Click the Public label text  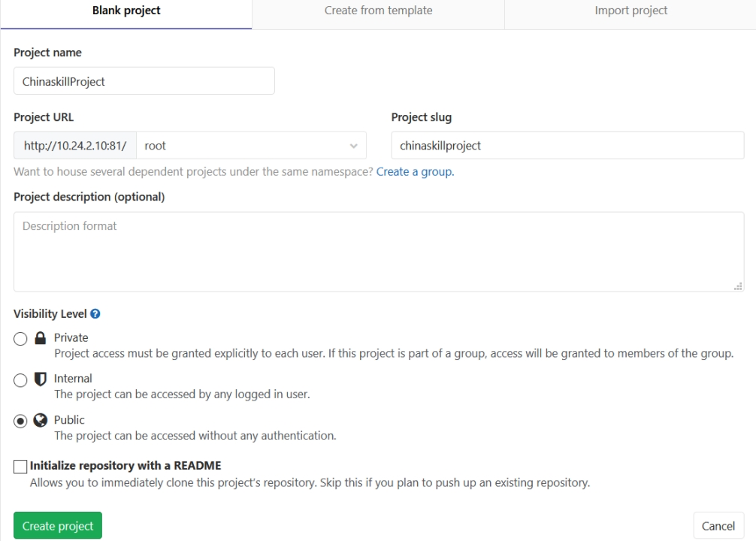[x=69, y=421]
